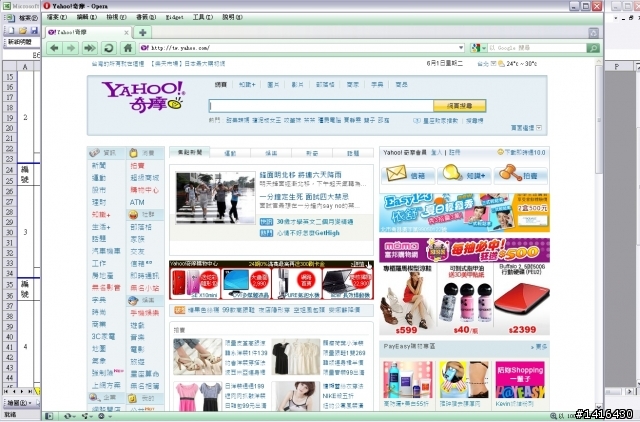
Task: Open the 工具 tools menu in Opera
Action: click(203, 17)
